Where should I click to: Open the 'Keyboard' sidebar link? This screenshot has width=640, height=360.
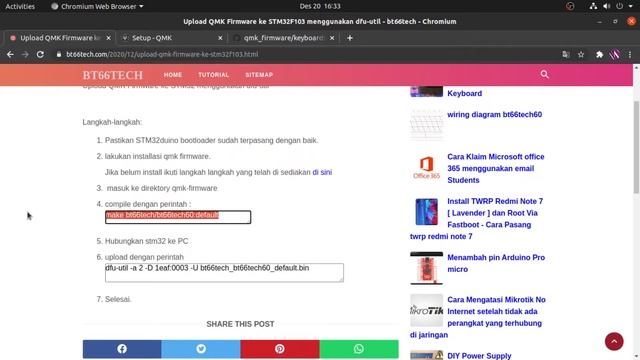[x=464, y=93]
